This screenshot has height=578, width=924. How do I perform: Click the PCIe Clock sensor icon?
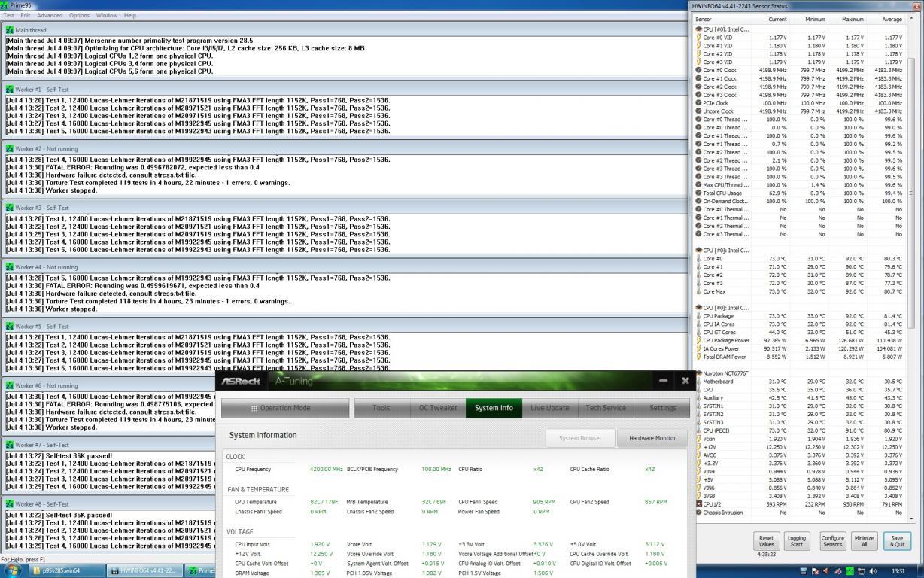[698, 103]
